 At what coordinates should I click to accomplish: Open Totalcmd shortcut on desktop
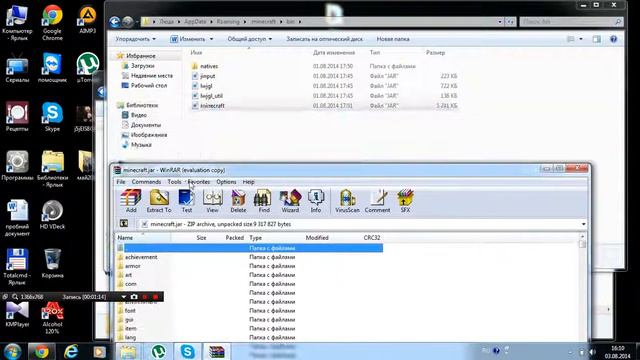[x=17, y=267]
